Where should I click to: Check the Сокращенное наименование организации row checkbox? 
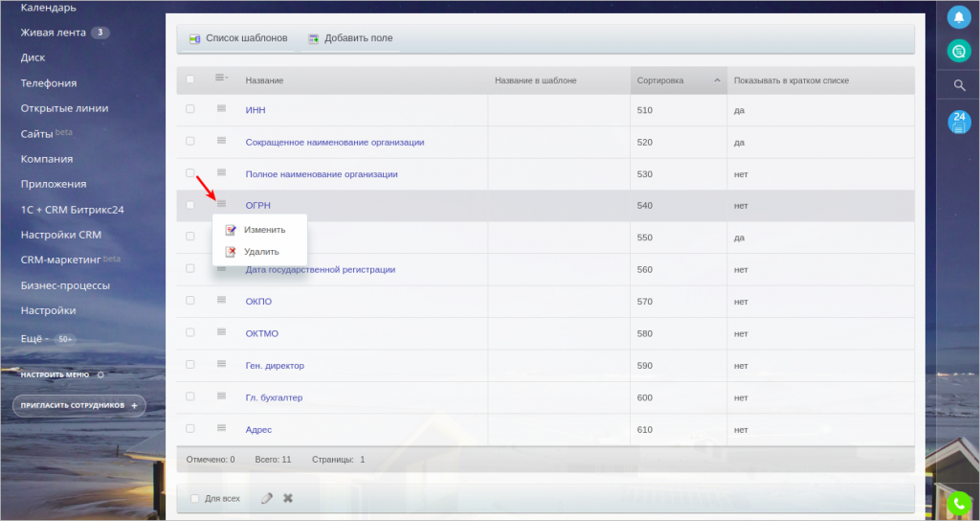pos(190,142)
